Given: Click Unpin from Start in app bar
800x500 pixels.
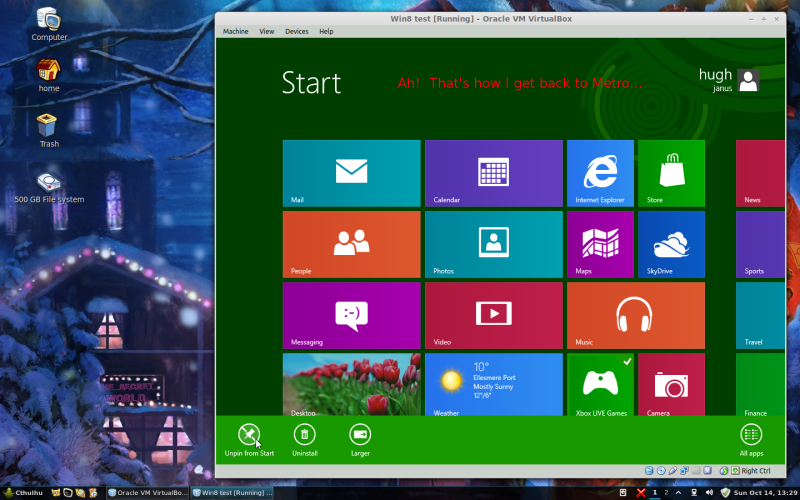Looking at the screenshot, I should pyautogui.click(x=249, y=440).
